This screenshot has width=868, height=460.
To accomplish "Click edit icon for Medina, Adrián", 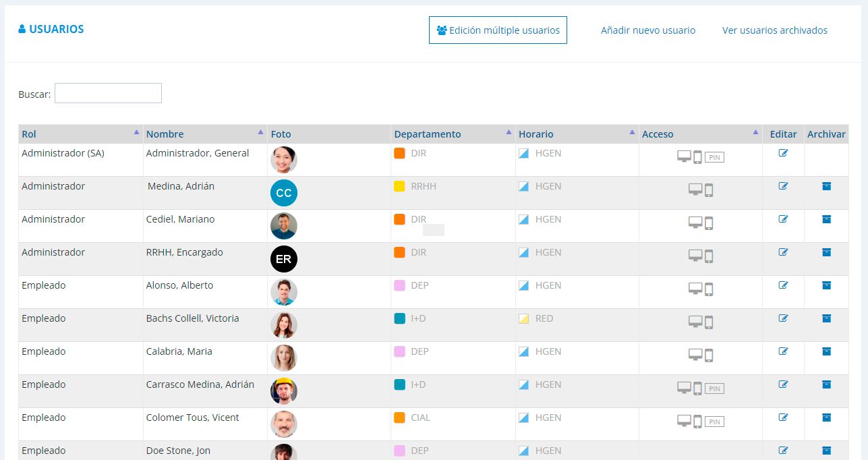I will (x=783, y=186).
